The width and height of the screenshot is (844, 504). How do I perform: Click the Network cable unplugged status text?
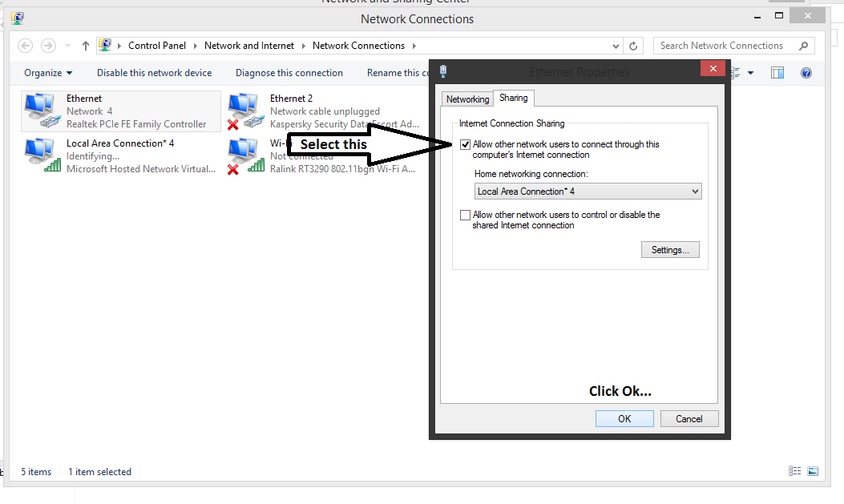325,111
